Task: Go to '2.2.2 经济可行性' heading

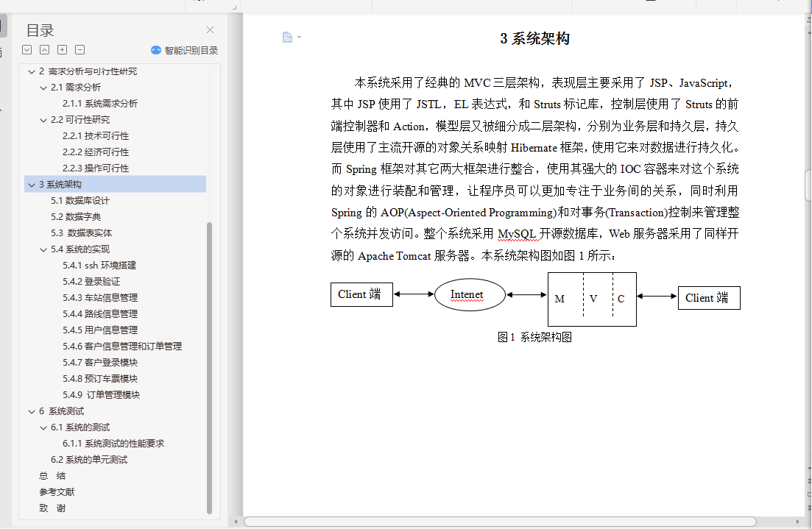Action: point(96,152)
